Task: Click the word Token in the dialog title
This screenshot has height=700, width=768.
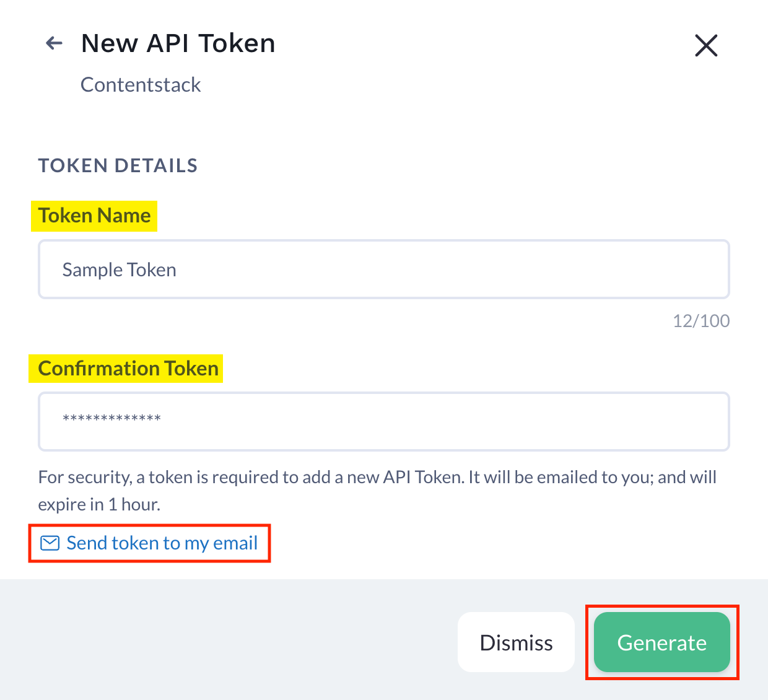Action: click(x=237, y=43)
